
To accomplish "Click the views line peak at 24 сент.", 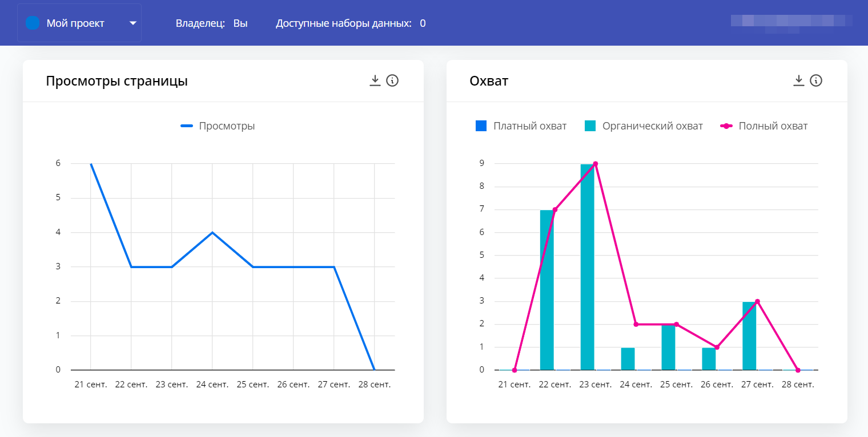I will click(212, 232).
